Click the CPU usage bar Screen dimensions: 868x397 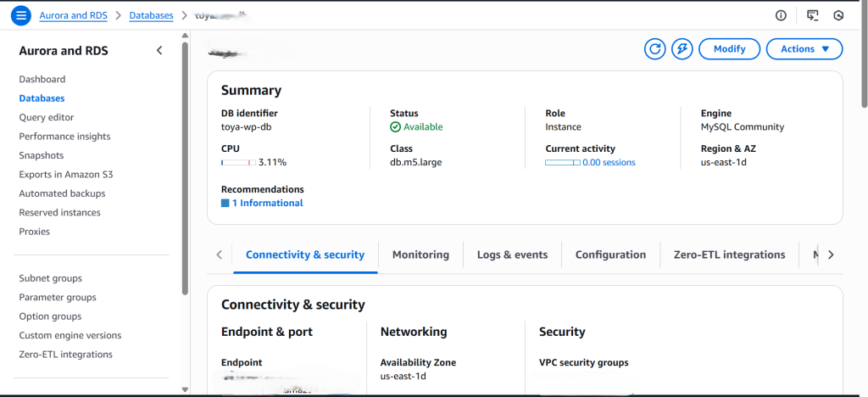[x=238, y=162]
